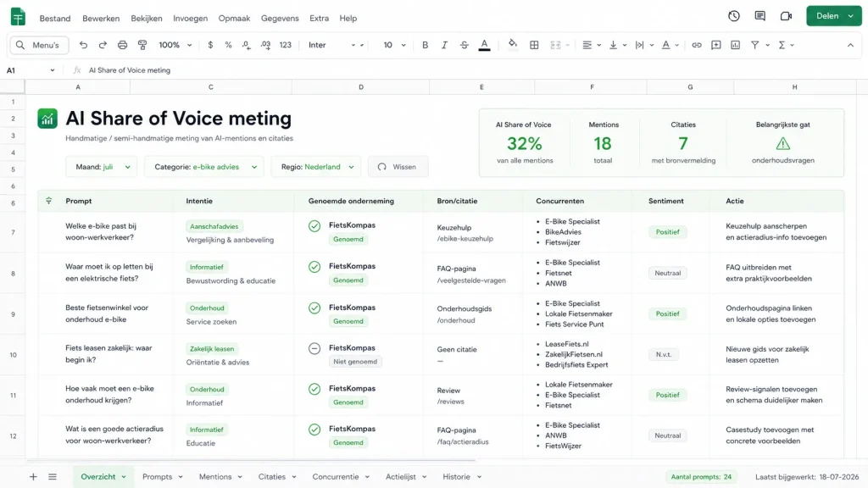
Task: Open the Maand juli dropdown
Action: click(x=102, y=167)
